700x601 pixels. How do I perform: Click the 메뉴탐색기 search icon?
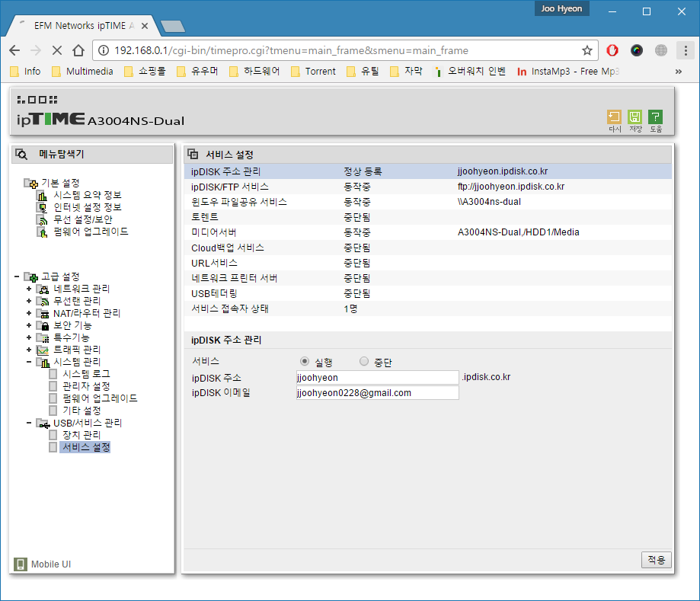(x=21, y=155)
